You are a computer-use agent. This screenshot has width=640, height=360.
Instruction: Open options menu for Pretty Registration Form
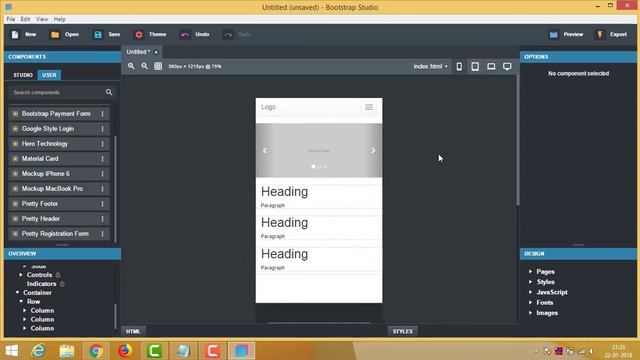pos(102,234)
